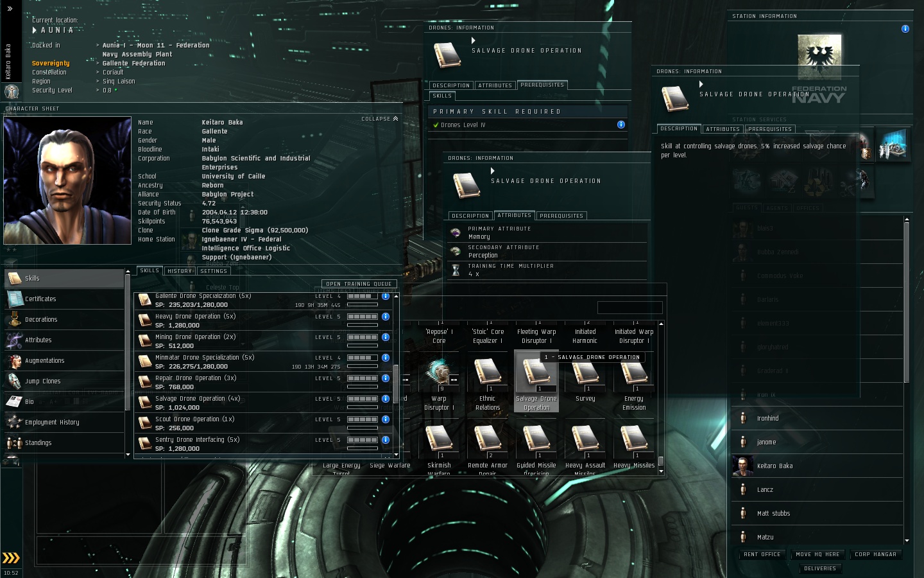The height and width of the screenshot is (578, 924).
Task: Click the Sentry Drone Interfacing book icon
Action: click(144, 444)
